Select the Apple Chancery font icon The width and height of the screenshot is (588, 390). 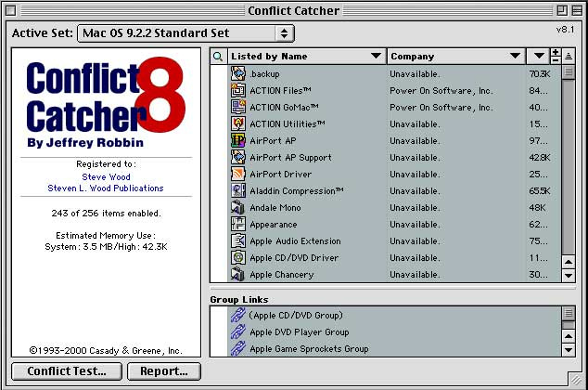pyautogui.click(x=237, y=274)
